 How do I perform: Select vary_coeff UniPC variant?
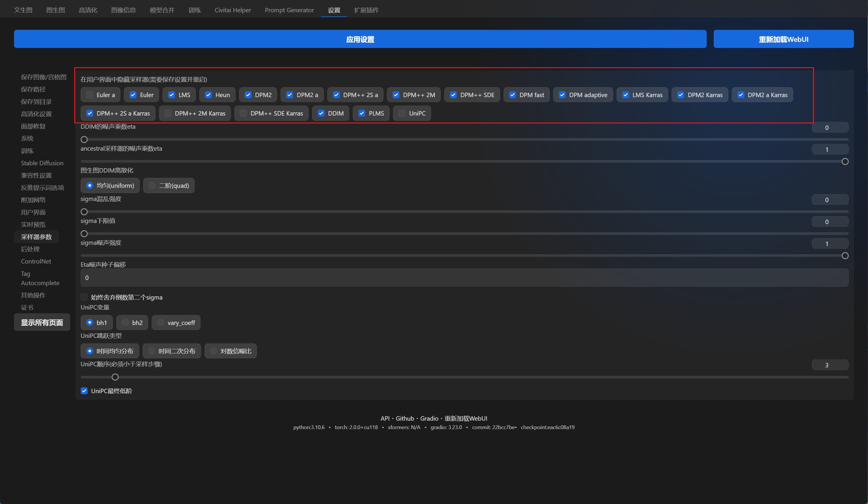pyautogui.click(x=160, y=322)
